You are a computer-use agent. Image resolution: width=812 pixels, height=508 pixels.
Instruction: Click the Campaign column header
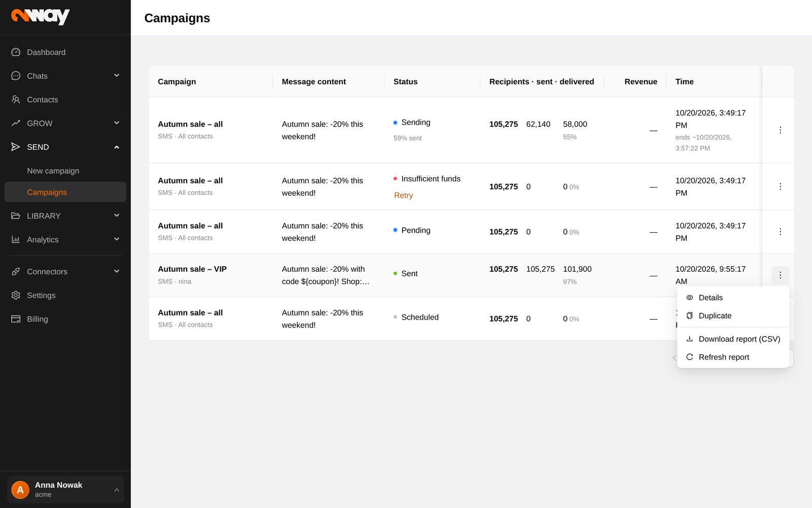pyautogui.click(x=177, y=81)
